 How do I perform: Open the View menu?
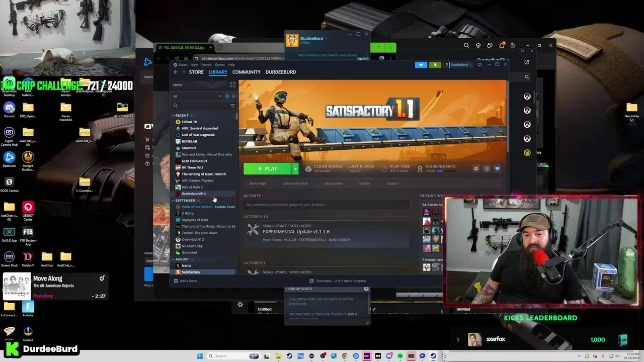pyautogui.click(x=194, y=64)
